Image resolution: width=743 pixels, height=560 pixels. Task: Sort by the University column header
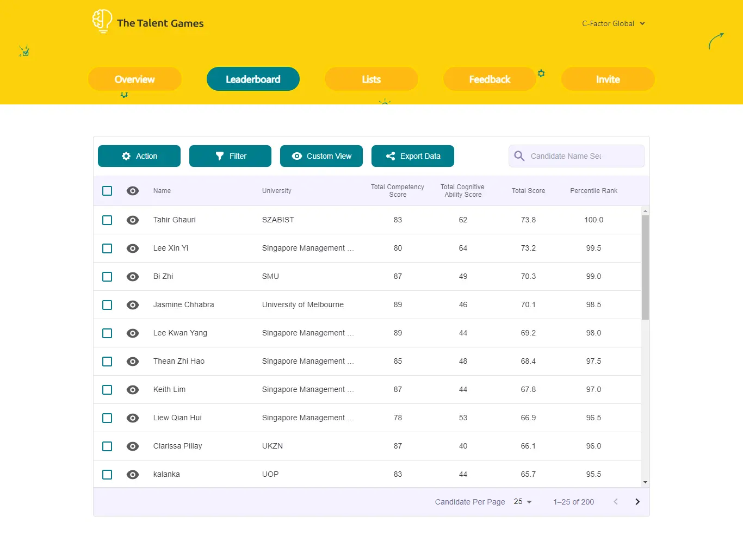tap(277, 191)
